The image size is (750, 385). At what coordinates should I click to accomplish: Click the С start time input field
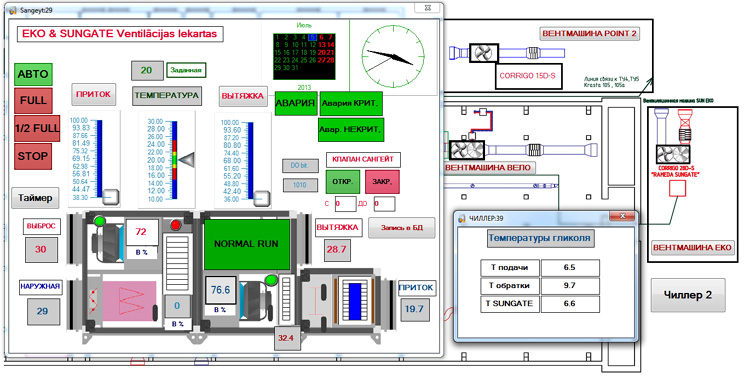click(x=345, y=204)
